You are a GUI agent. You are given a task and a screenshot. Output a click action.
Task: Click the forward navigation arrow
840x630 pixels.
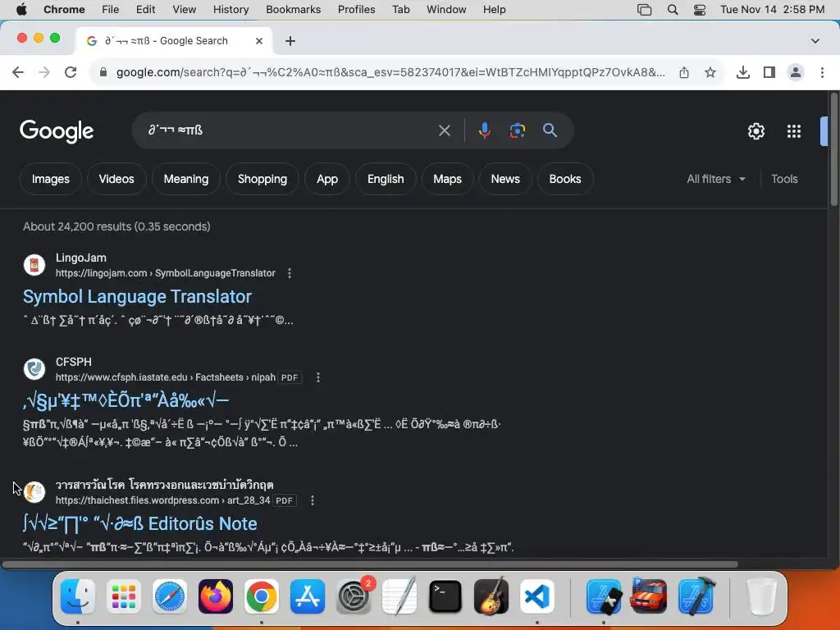click(x=44, y=72)
